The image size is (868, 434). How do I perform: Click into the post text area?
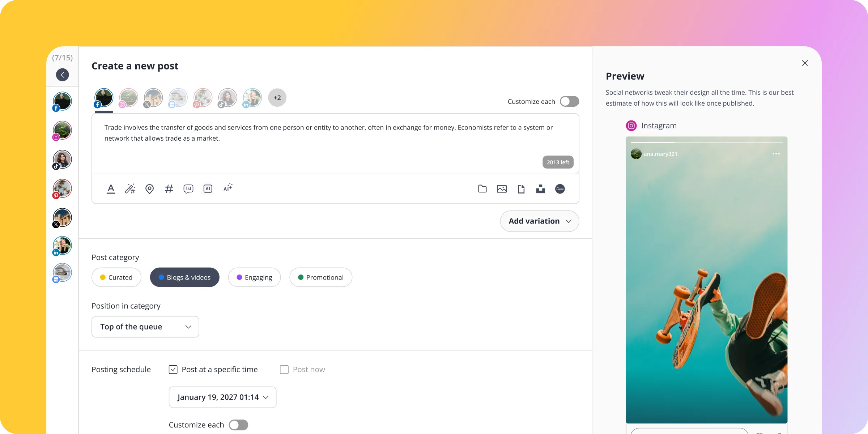(x=335, y=144)
